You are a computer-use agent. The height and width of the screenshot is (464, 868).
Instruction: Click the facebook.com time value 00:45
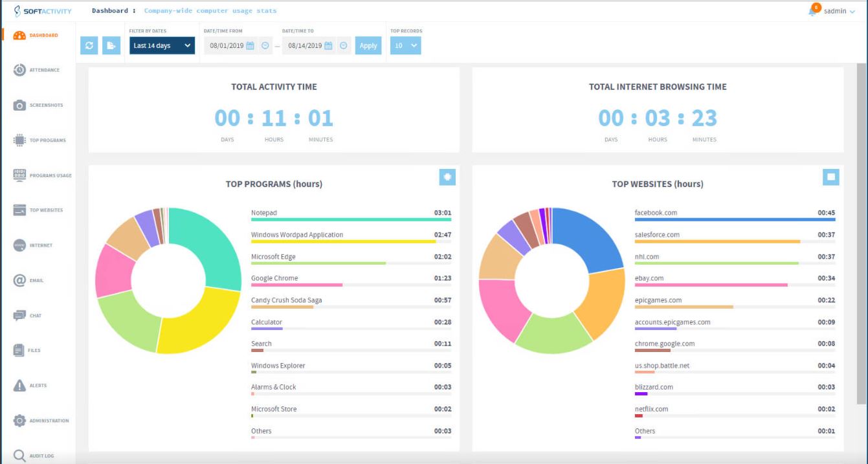pyautogui.click(x=827, y=213)
